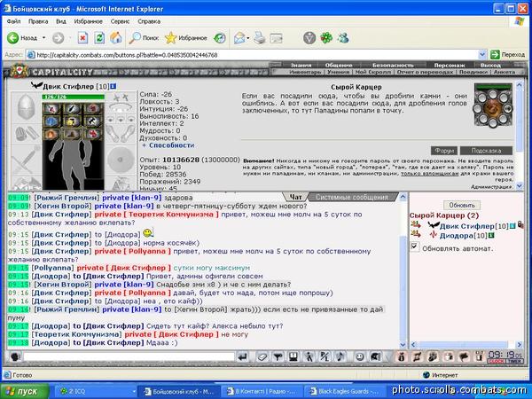The image size is (532, 399).
Task: Switch to В Контакте taskbar window
Action: [262, 391]
